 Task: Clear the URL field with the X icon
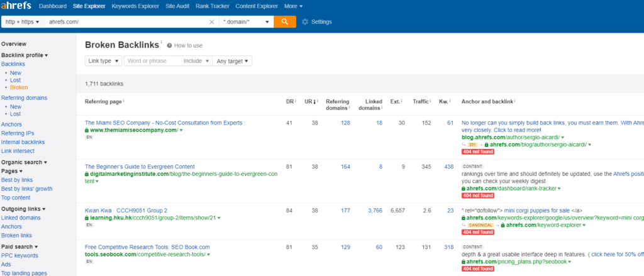(x=212, y=22)
